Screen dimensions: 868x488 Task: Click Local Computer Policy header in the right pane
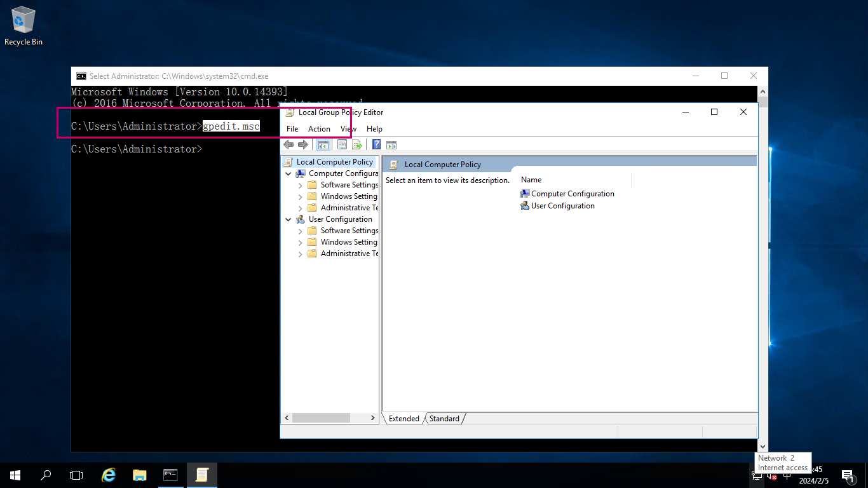[443, 165]
